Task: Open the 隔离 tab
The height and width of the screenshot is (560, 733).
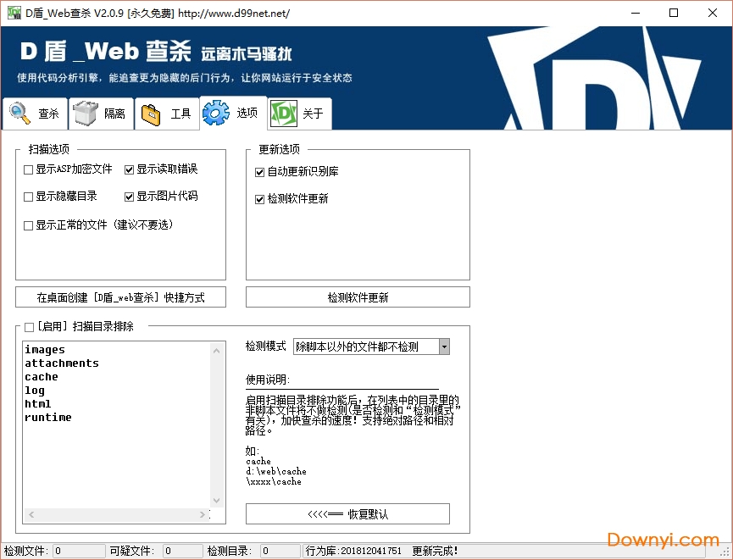Action: [x=101, y=113]
